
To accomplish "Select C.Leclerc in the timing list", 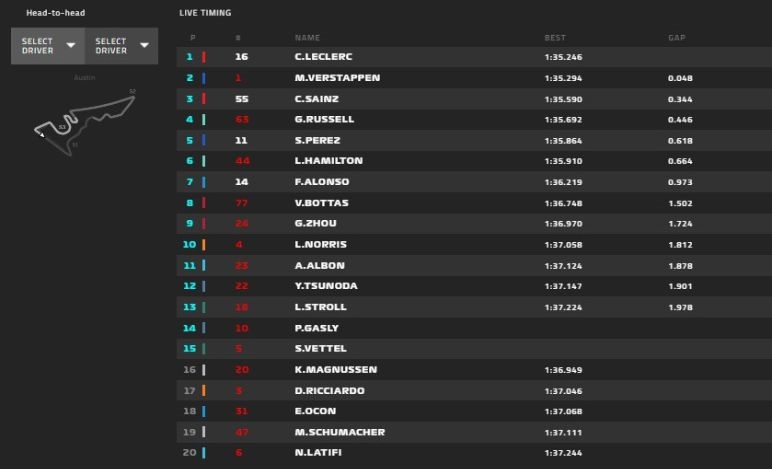I will point(323,57).
